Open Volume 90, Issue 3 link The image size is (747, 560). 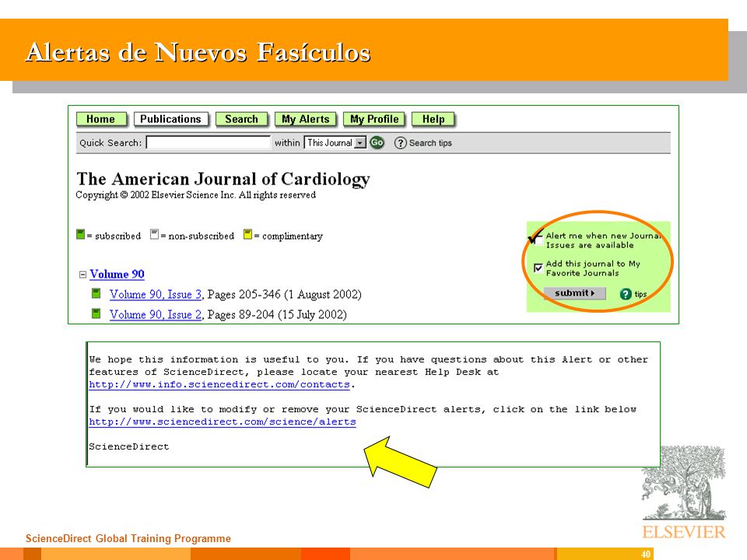156,294
